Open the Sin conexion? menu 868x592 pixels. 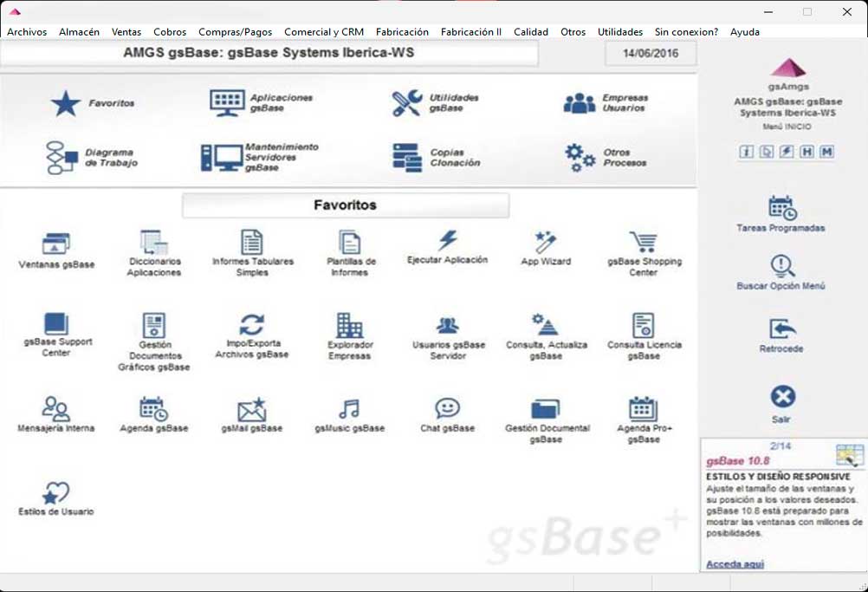686,32
